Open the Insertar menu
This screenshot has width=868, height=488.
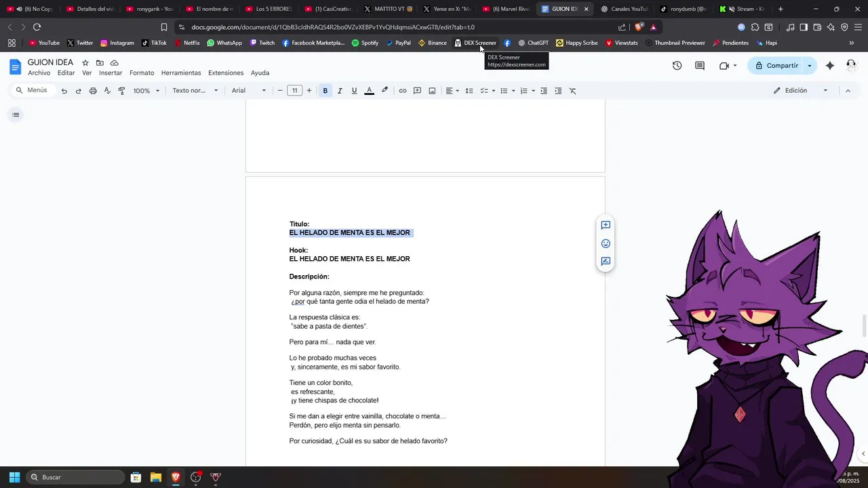coord(111,73)
